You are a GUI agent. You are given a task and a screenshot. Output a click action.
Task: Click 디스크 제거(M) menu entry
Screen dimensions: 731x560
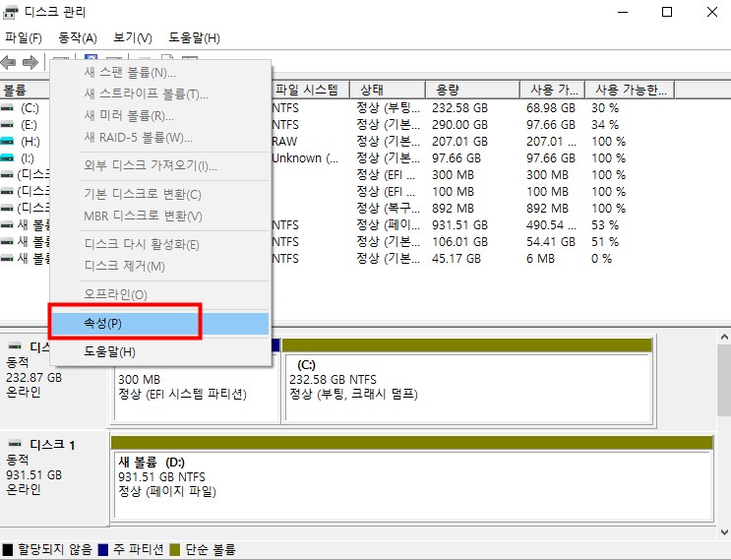click(x=160, y=267)
